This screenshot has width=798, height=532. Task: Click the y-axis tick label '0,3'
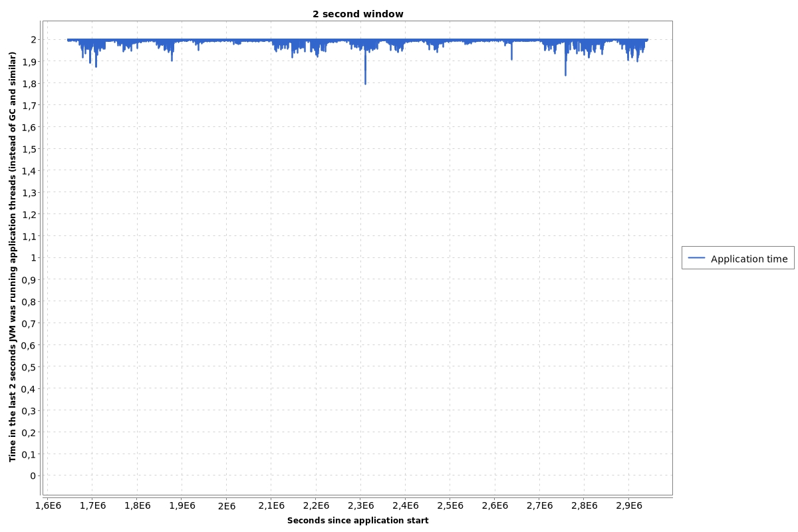tap(30, 411)
